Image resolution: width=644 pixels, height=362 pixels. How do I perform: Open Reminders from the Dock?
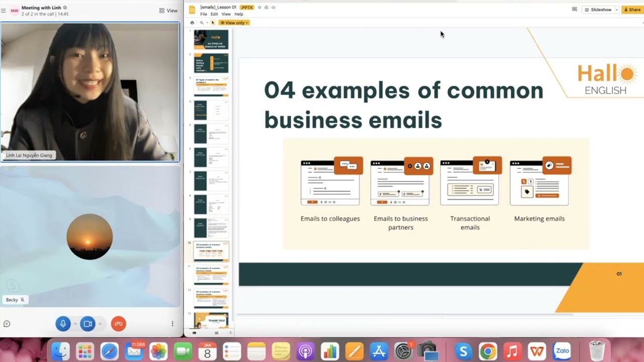point(232,351)
